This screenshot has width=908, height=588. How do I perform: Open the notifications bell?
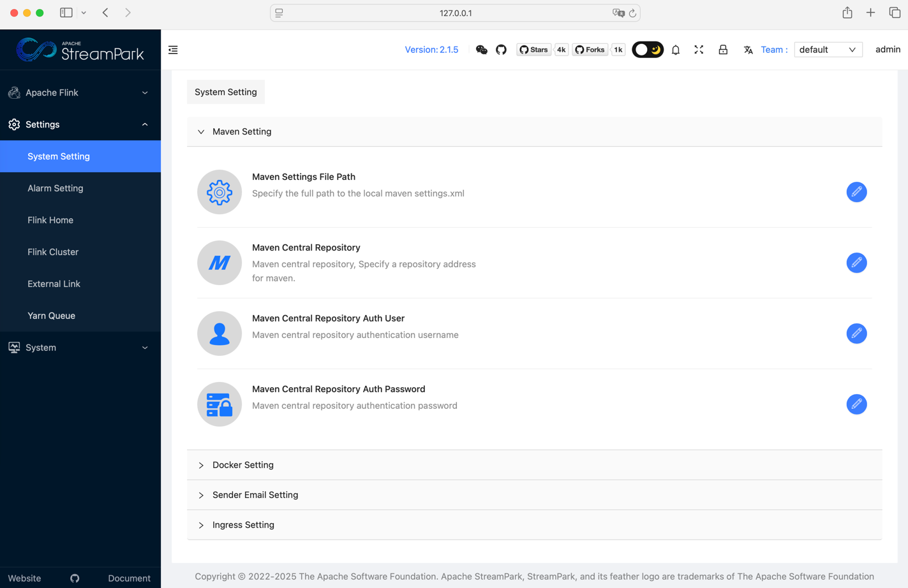pyautogui.click(x=676, y=50)
